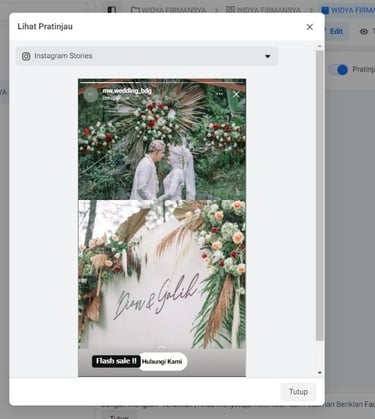Close the story preview with X icon
The width and height of the screenshot is (375, 419).
[236, 94]
